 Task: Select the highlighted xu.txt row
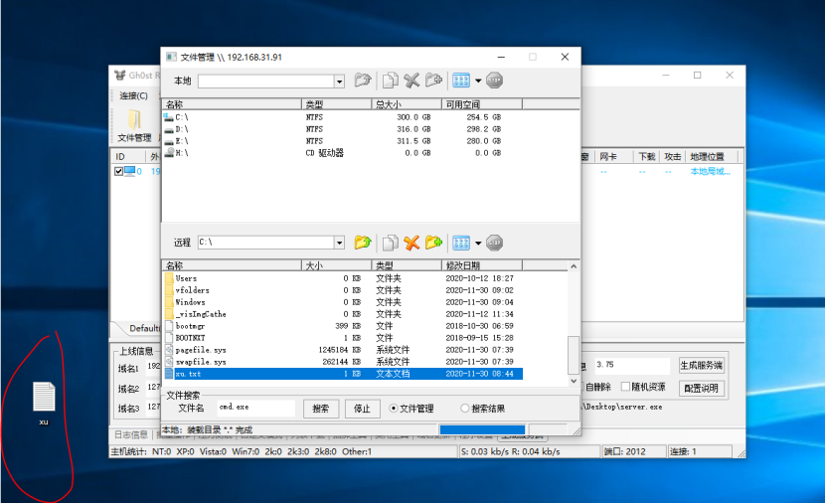tap(343, 374)
